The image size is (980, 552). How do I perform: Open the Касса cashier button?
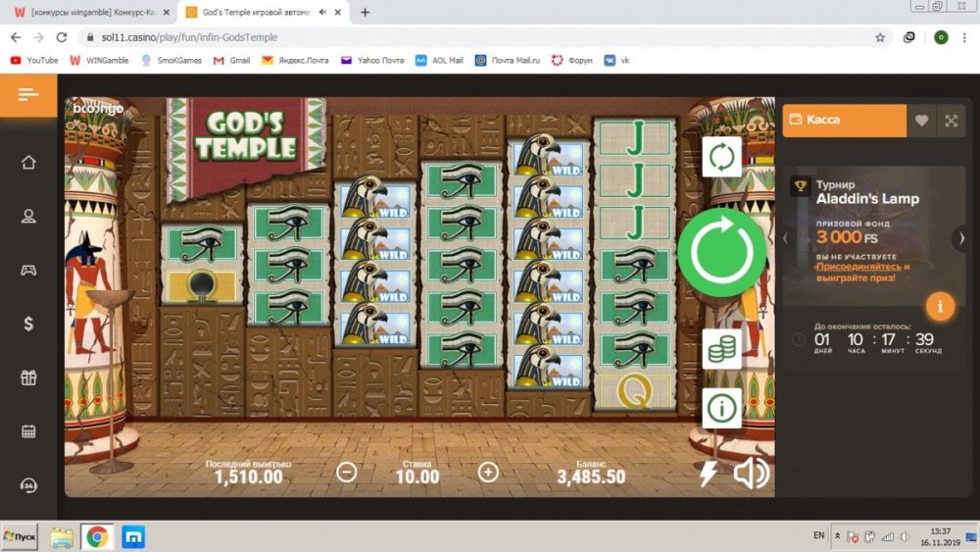point(843,121)
